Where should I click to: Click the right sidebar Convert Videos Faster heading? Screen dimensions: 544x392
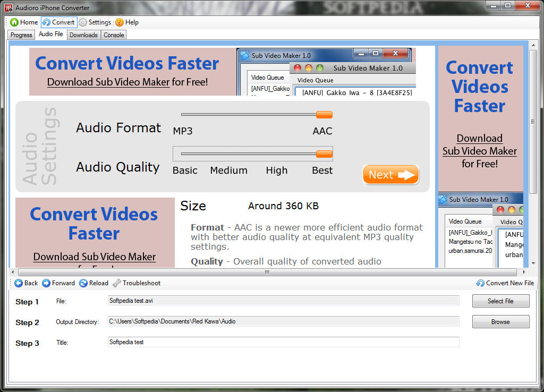[x=480, y=87]
